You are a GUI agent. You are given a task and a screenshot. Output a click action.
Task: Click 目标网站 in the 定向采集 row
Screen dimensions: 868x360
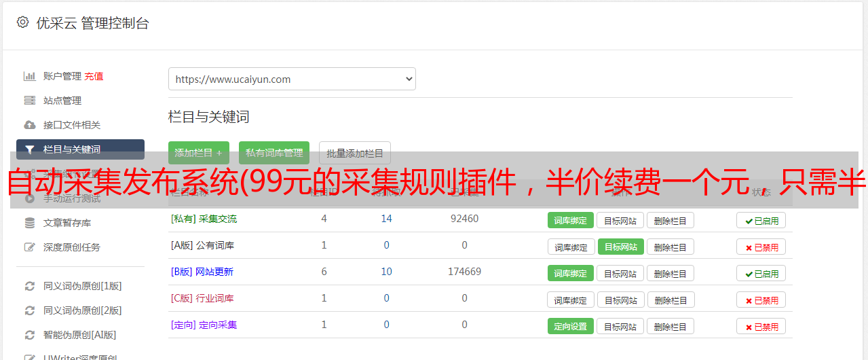(x=620, y=326)
